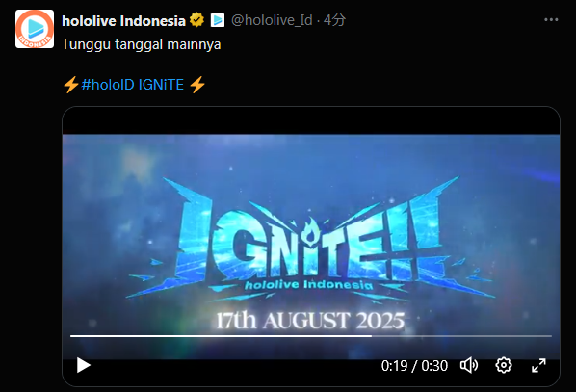This screenshot has width=576, height=392.
Task: Visit the @hololive_Id handle
Action: [272, 20]
